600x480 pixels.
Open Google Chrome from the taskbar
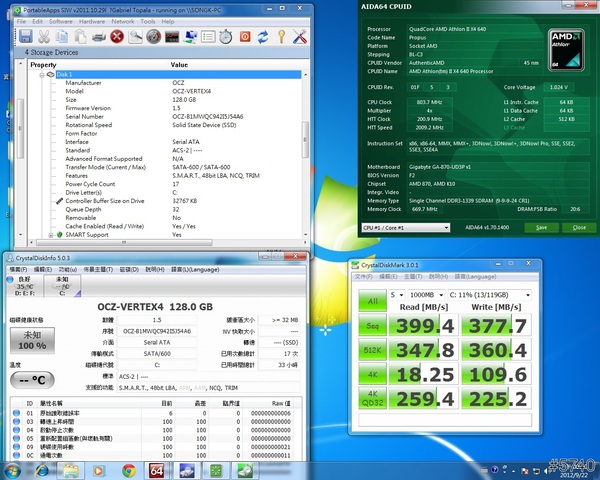[128, 470]
